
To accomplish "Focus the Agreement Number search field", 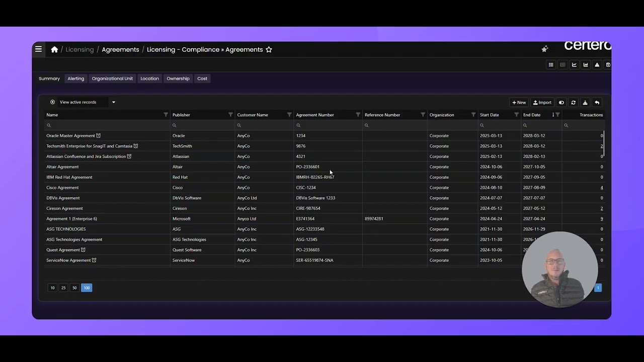I will pyautogui.click(x=328, y=125).
